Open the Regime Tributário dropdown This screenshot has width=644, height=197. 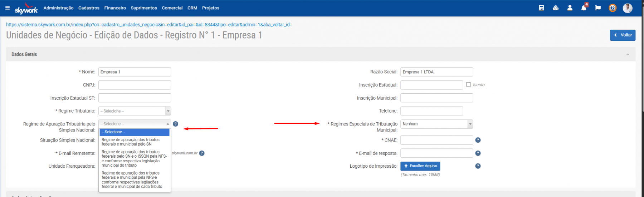(135, 111)
